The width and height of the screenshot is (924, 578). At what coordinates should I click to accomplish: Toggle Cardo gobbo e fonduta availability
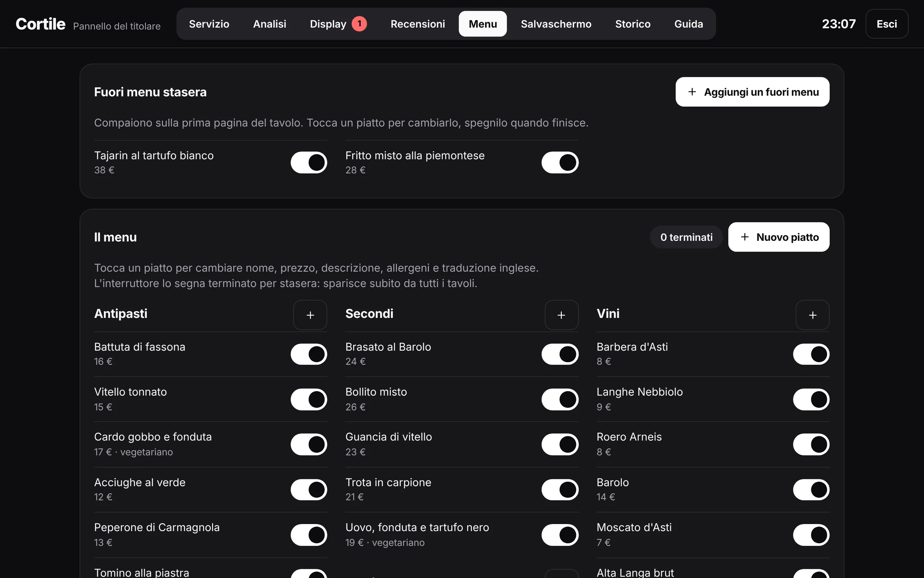tap(309, 444)
